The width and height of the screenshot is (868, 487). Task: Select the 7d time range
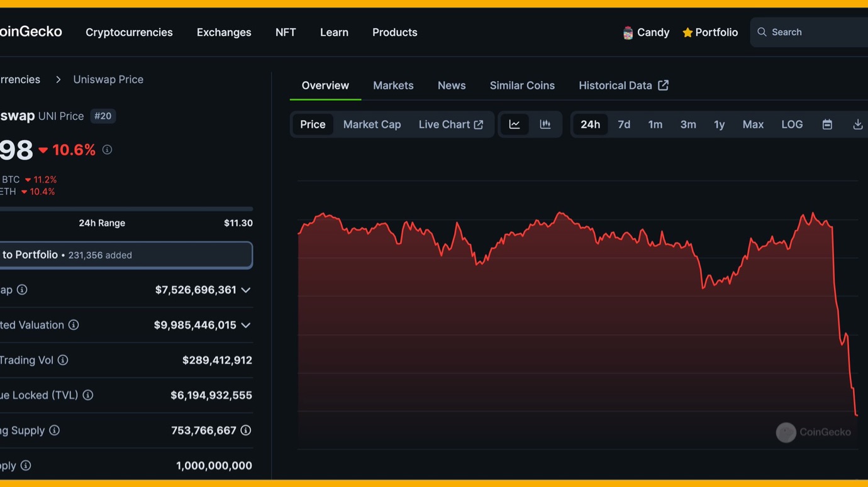[x=624, y=124]
